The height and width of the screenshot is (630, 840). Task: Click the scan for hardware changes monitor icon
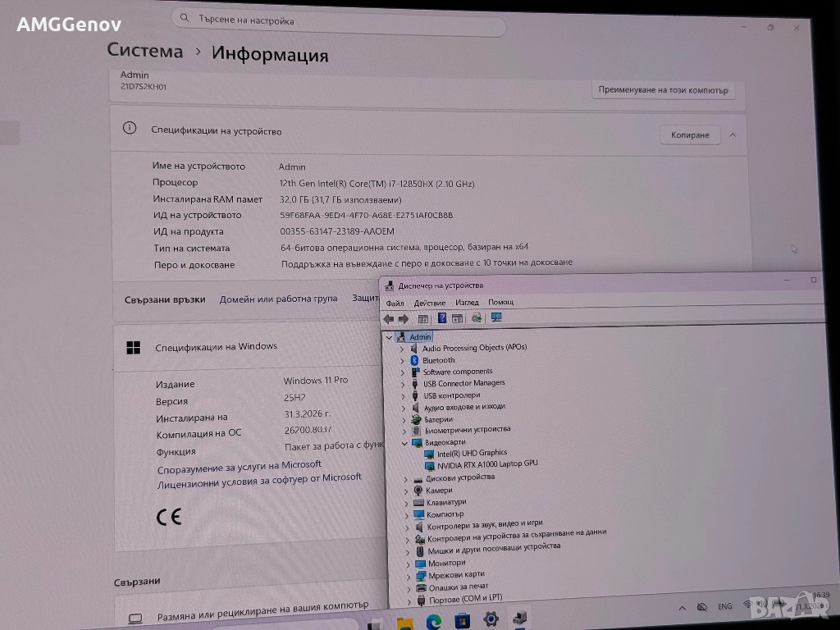pos(496,317)
